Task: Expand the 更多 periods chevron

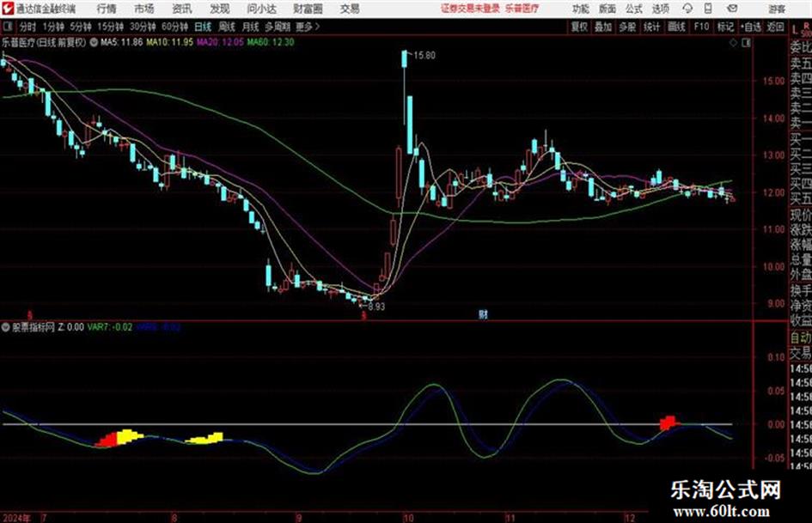Action: tap(317, 27)
